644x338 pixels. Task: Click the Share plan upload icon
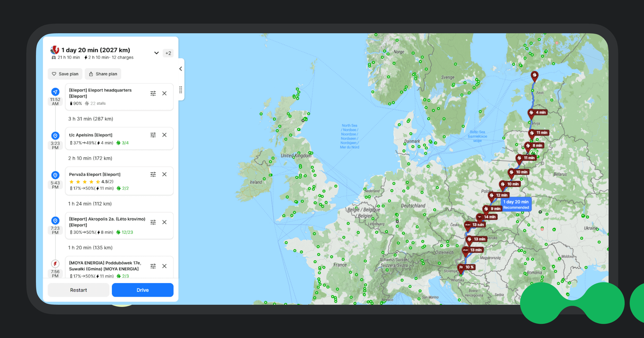91,74
